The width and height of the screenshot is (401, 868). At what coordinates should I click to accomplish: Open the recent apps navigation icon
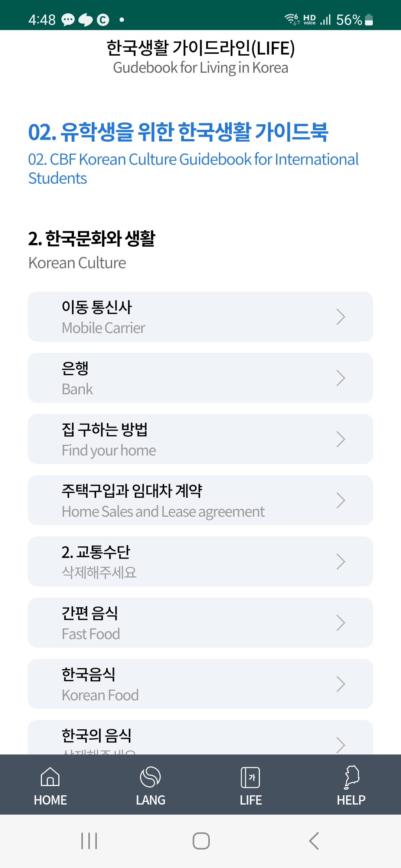coord(89,841)
